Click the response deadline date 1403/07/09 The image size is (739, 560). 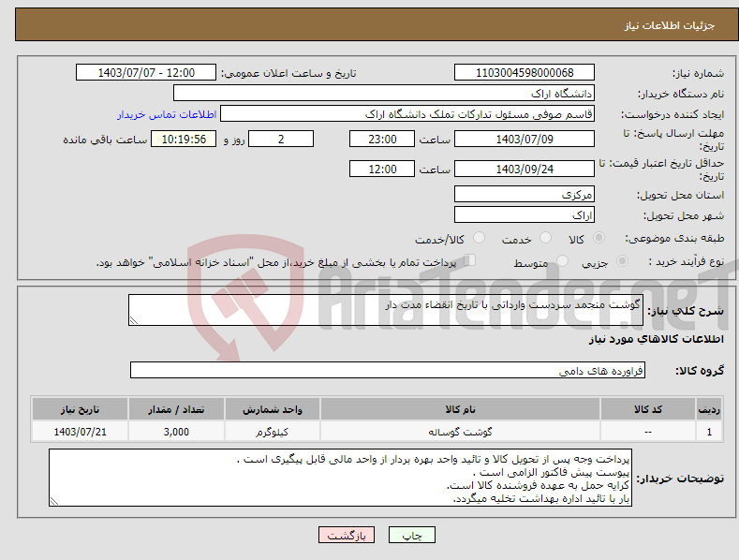click(525, 139)
